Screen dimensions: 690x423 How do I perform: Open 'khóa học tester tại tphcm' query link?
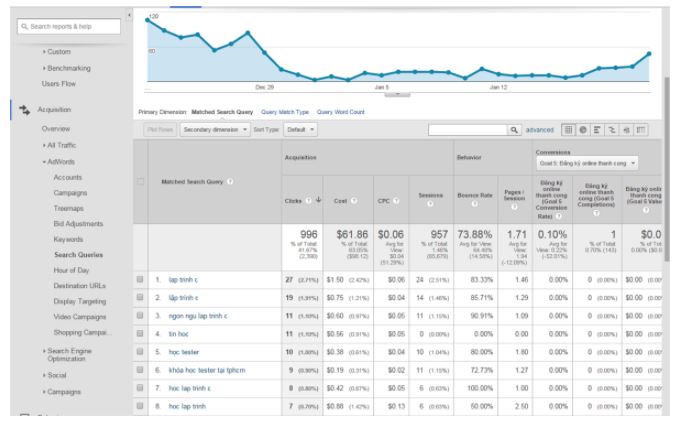pos(207,370)
